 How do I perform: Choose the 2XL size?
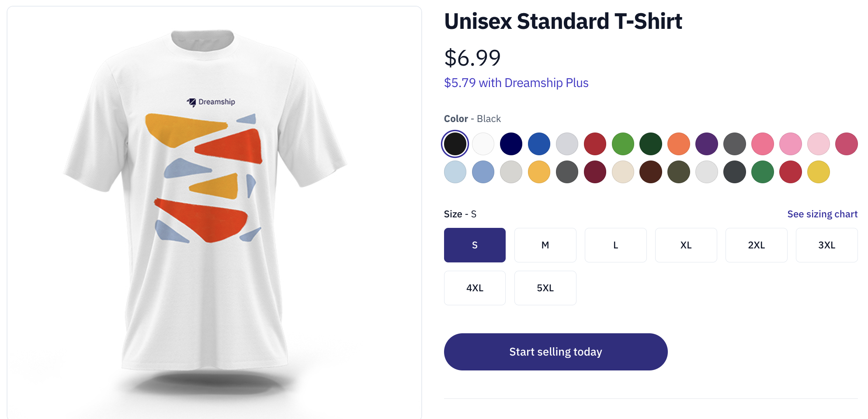coord(756,245)
